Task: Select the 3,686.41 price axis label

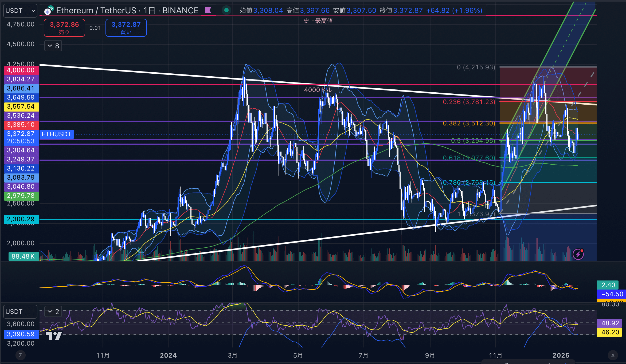Action: click(21, 89)
